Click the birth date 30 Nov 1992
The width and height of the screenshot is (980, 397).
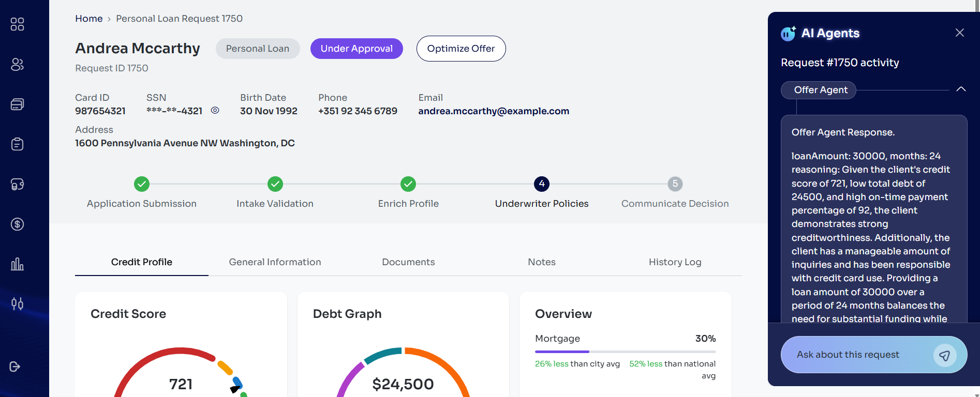(x=269, y=111)
